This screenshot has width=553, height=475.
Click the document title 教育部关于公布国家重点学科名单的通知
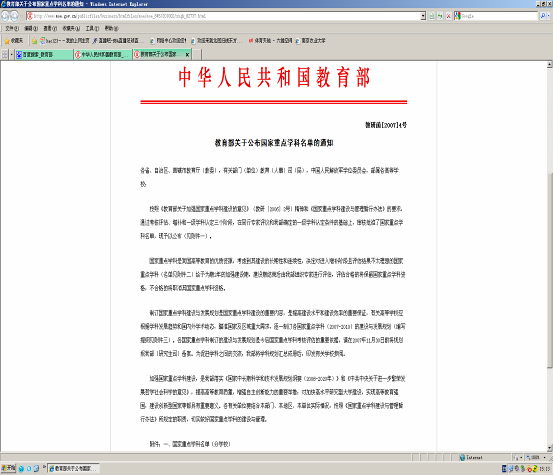(x=274, y=143)
